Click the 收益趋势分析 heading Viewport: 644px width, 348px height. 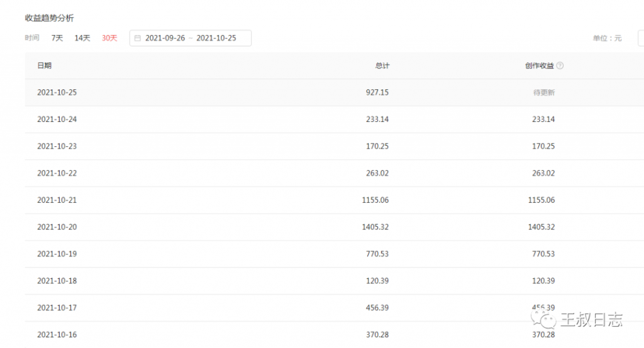(49, 18)
